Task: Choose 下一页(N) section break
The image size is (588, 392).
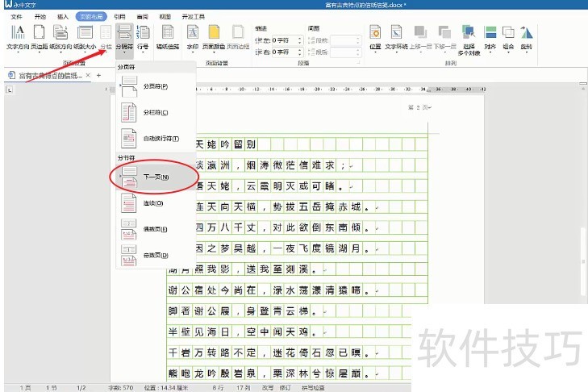Action: 156,177
